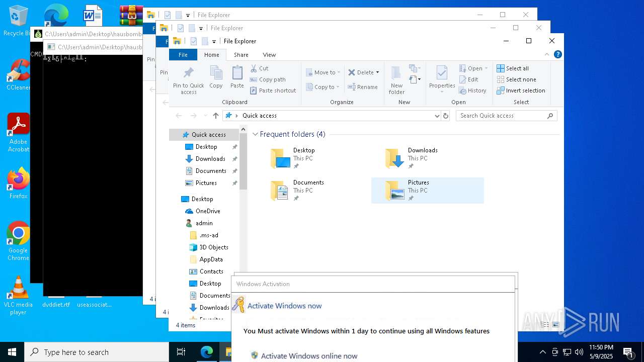Click Copy path in the ribbon

pos(268,79)
